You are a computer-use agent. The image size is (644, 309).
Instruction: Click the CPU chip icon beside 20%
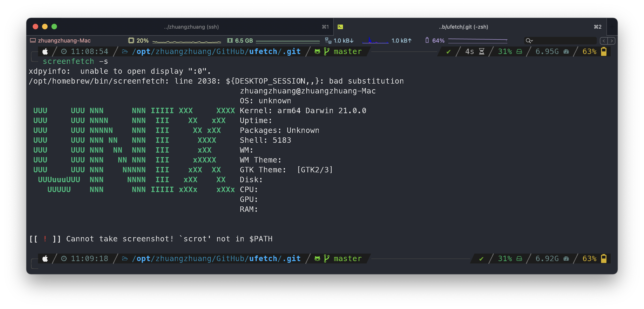coord(131,41)
